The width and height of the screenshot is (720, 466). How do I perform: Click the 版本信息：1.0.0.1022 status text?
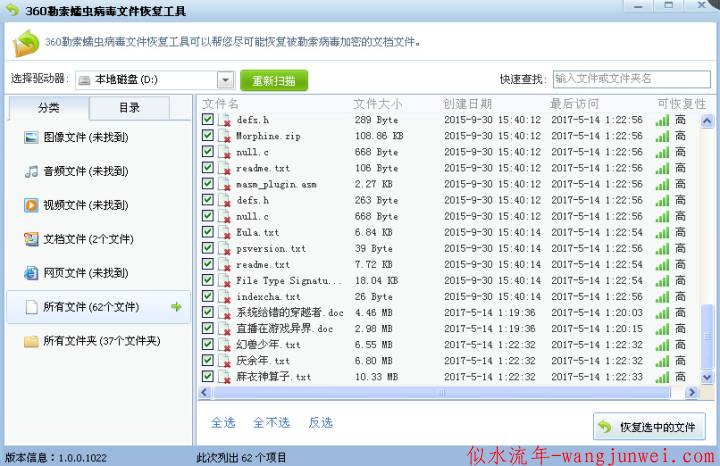[x=56, y=458]
